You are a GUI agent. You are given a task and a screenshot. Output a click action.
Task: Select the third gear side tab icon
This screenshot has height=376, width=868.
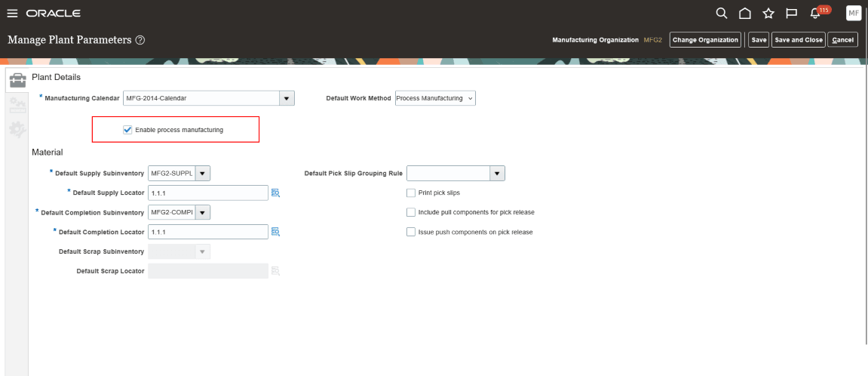point(17,130)
